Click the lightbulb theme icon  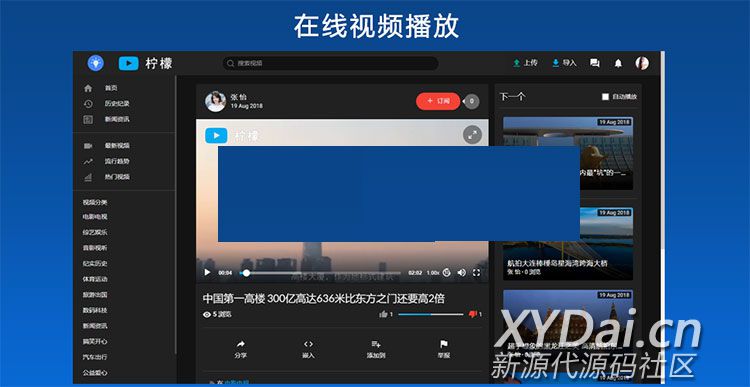point(96,63)
